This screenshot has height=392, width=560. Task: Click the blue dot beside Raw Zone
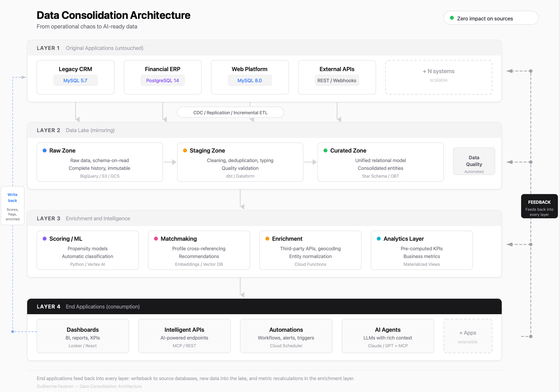pos(44,150)
